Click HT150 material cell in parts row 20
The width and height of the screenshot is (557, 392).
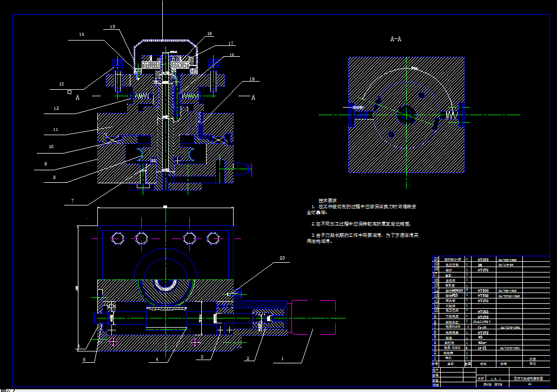(x=483, y=260)
